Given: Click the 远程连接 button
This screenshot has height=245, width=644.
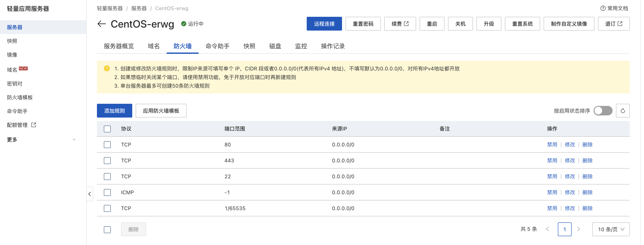Looking at the screenshot, I should (x=324, y=24).
